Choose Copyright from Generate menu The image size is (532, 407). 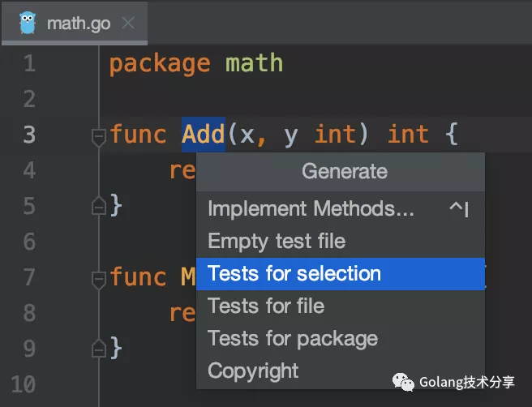[253, 371]
